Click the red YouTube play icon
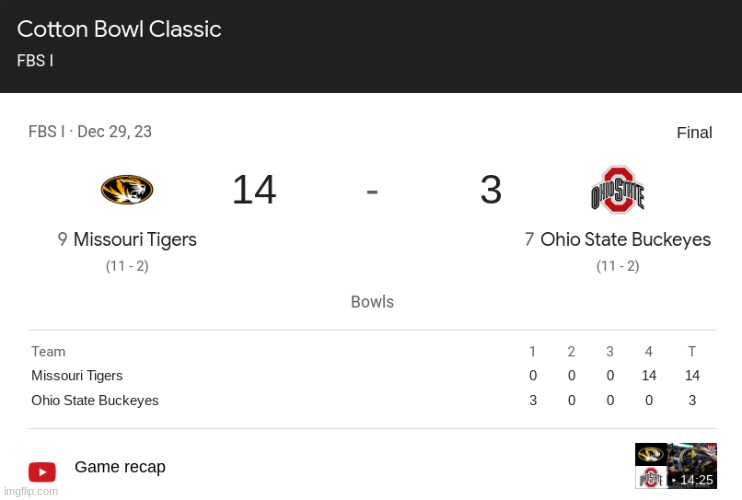Image resolution: width=742 pixels, height=500 pixels. click(42, 471)
